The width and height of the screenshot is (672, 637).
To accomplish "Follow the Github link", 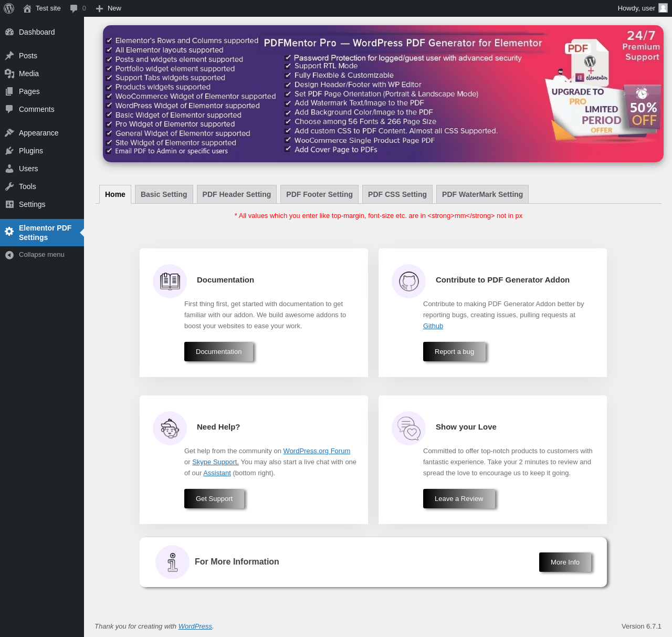I will coord(433,326).
